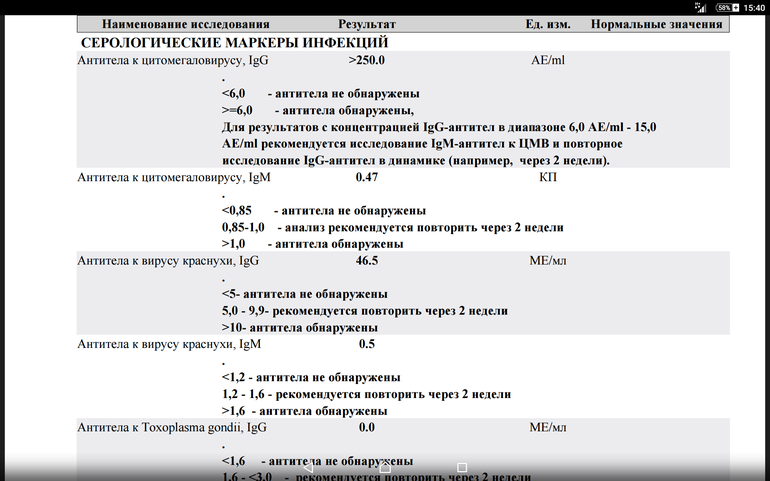Tap the 46.5 result value
Image resolution: width=770 pixels, height=481 pixels.
point(367,261)
